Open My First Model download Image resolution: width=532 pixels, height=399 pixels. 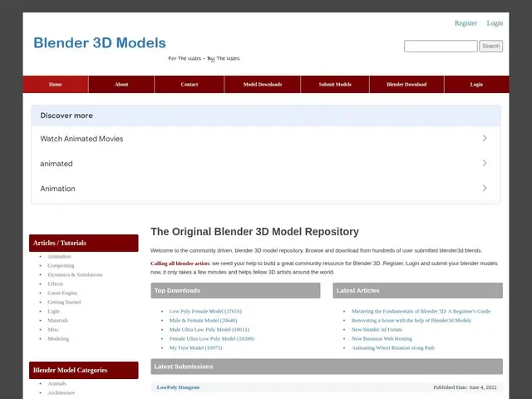click(196, 347)
